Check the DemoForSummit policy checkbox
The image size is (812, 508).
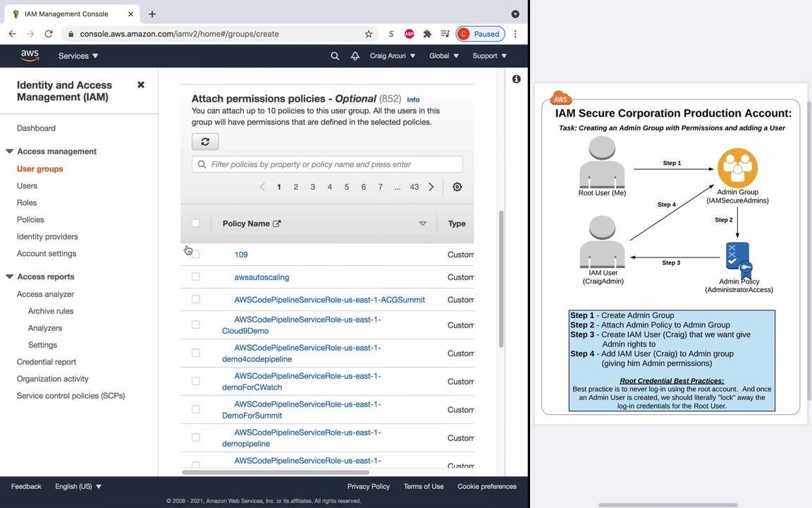pyautogui.click(x=195, y=409)
